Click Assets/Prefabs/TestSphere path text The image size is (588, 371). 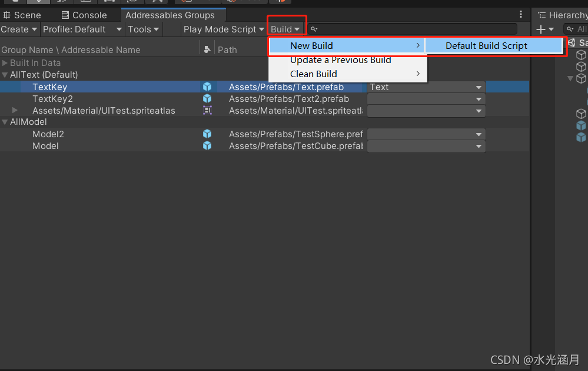click(x=296, y=134)
